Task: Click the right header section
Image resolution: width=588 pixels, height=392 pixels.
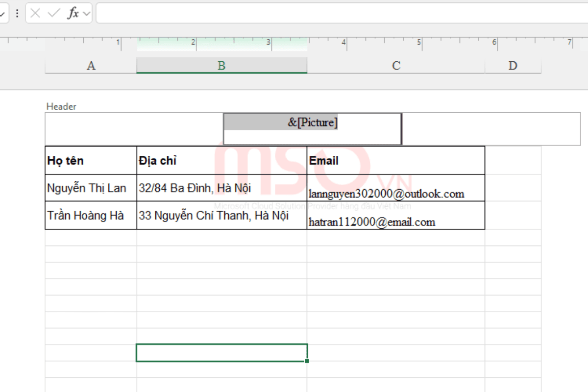Action: pyautogui.click(x=490, y=128)
